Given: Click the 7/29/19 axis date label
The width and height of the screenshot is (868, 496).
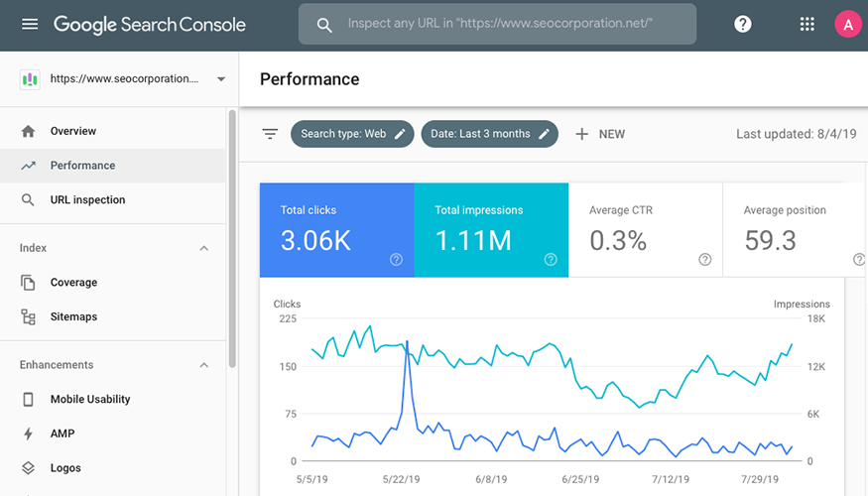Looking at the screenshot, I should coord(760,479).
